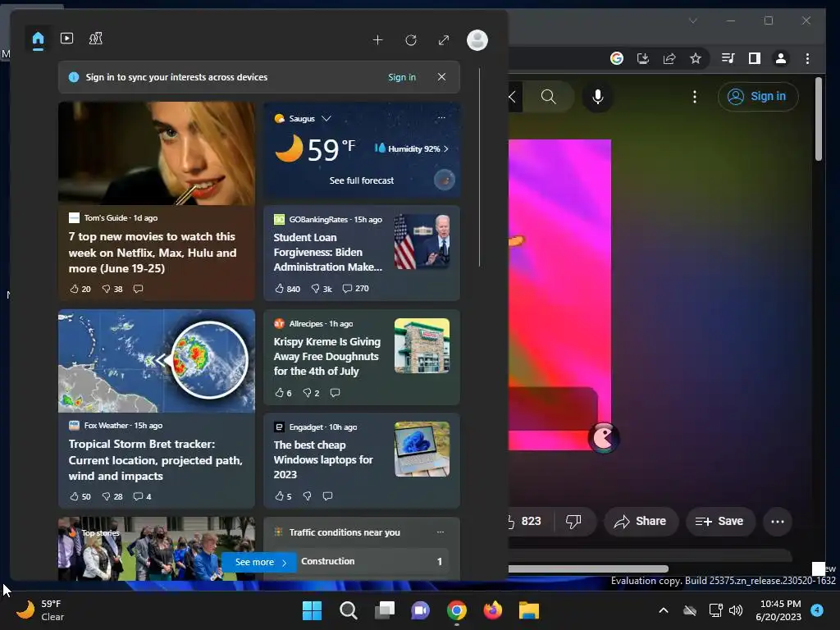Open the Chrome three-dot menu
The height and width of the screenshot is (630, 840).
pos(807,58)
